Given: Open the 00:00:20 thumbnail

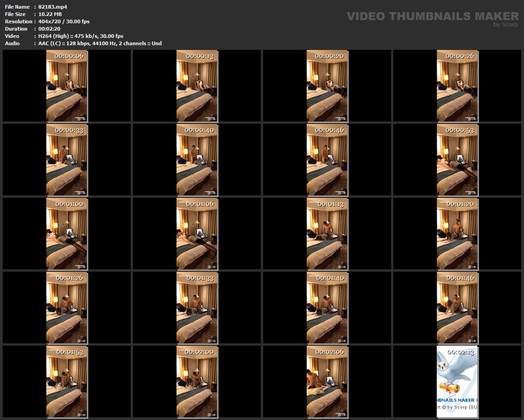Looking at the screenshot, I should (327, 86).
